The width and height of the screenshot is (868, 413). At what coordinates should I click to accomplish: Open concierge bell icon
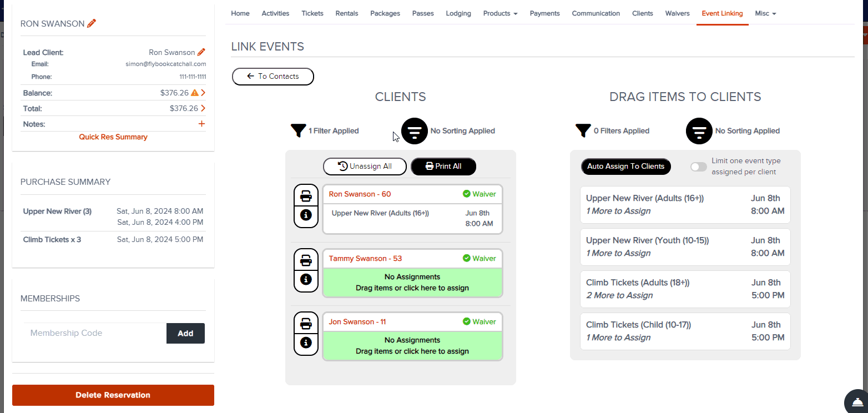point(857,401)
